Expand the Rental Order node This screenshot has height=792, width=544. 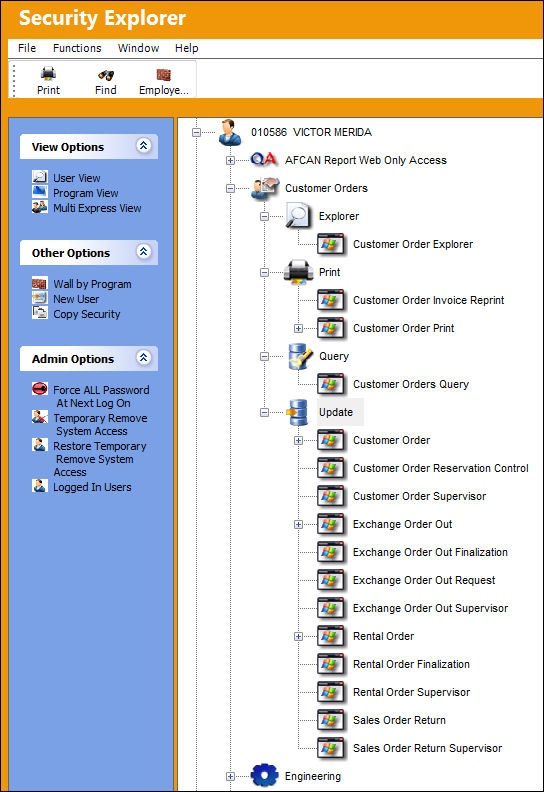pos(299,636)
